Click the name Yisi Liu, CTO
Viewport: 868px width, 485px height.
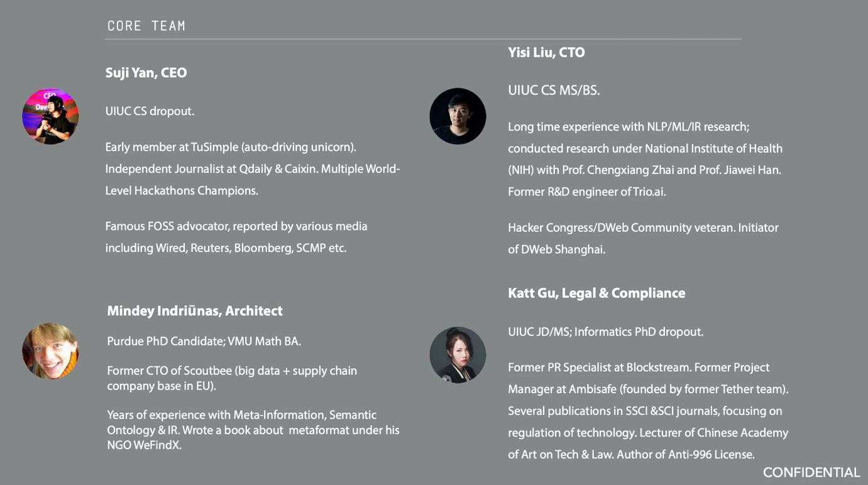pos(546,53)
